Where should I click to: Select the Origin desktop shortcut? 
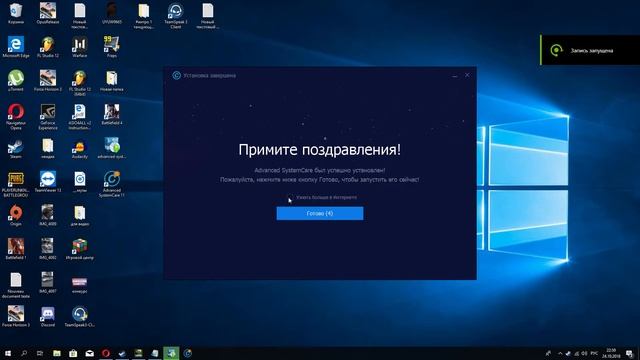point(16,215)
